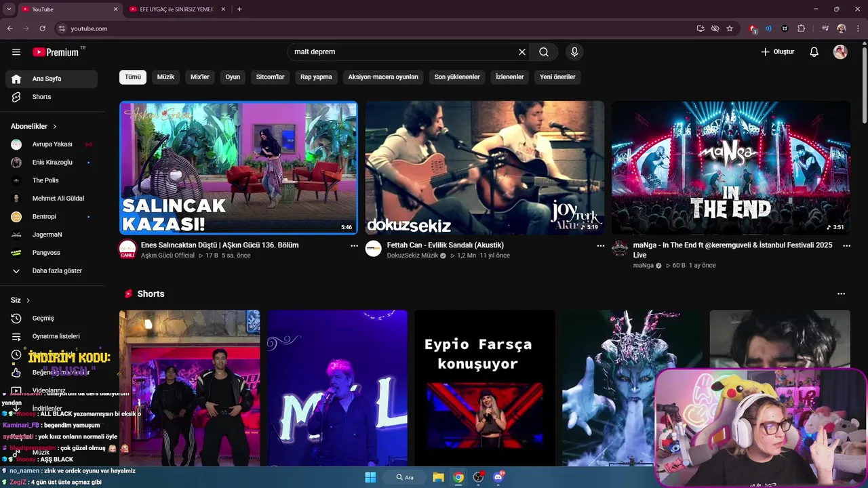Open Oynatma listeleri playlists
Image resolution: width=868 pixels, height=488 pixels.
pyautogui.click(x=52, y=336)
